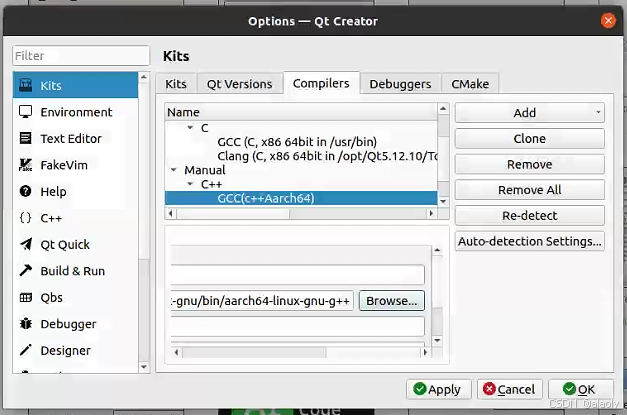The width and height of the screenshot is (627, 415).
Task: Click category sidebar scroll-up arrow
Action: click(x=144, y=77)
